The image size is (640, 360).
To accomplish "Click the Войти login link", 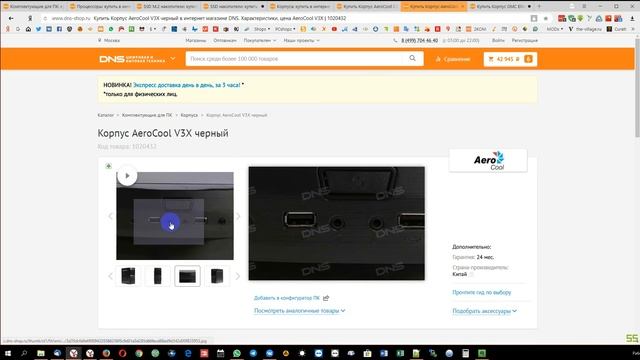I will [x=498, y=40].
